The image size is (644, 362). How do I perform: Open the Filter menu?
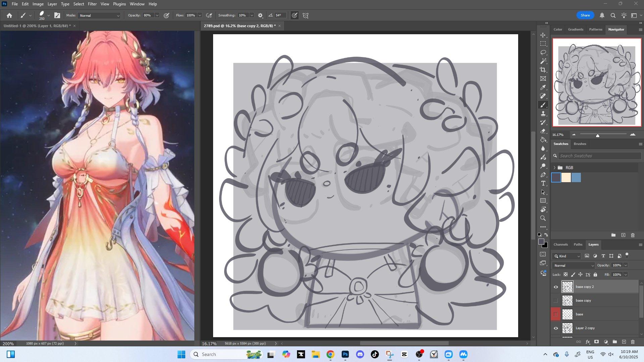(x=92, y=4)
